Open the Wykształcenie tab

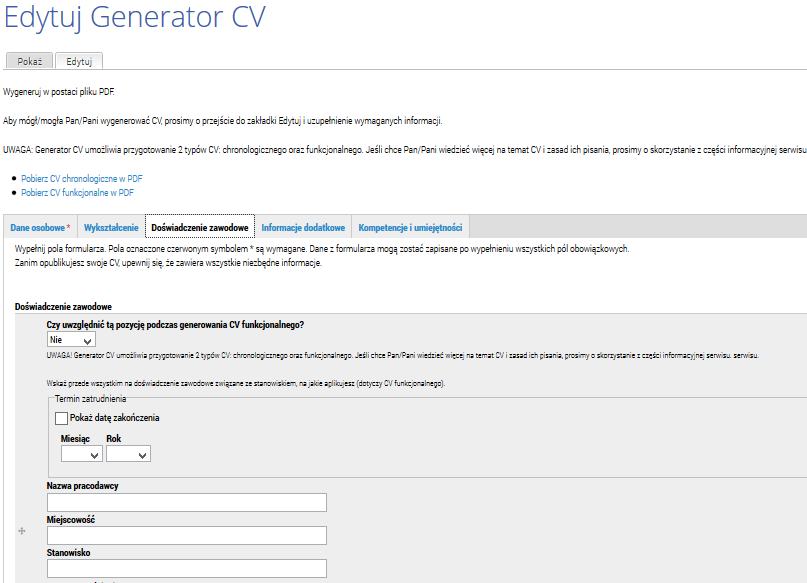coord(111,227)
